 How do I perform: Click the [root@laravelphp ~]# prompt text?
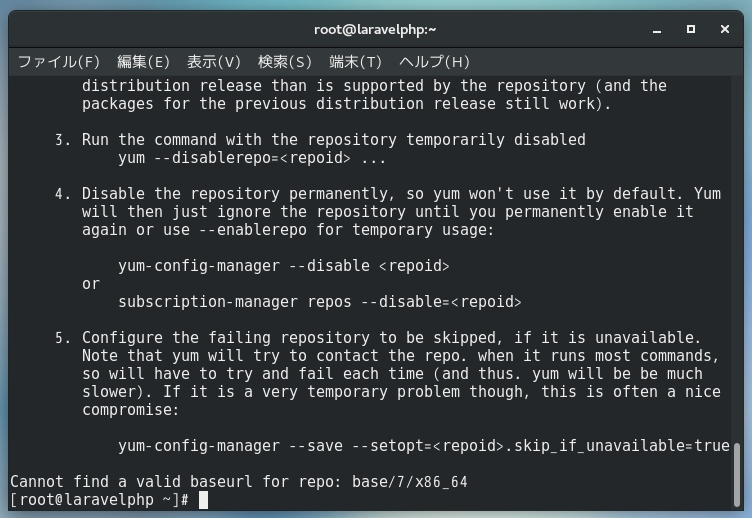pos(100,500)
